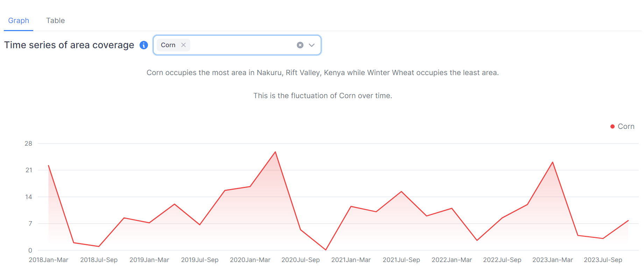Screen dimensions: 644x276
Task: Click the Corn data point peak at 2023Jan-Mar
Action: tap(553, 162)
